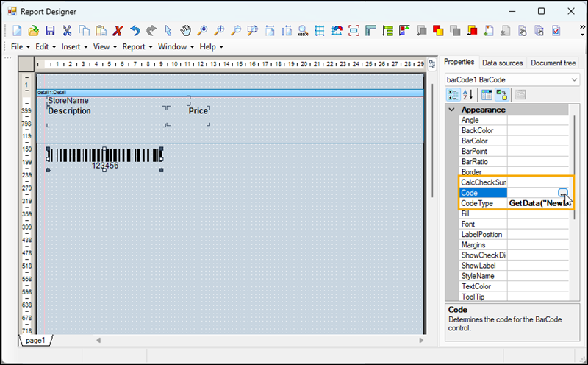Switch to the Properties tab

(459, 62)
